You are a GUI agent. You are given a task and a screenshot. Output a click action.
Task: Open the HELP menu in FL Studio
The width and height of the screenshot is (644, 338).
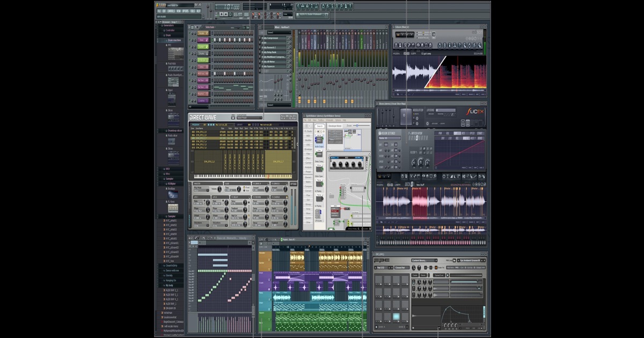(x=199, y=11)
